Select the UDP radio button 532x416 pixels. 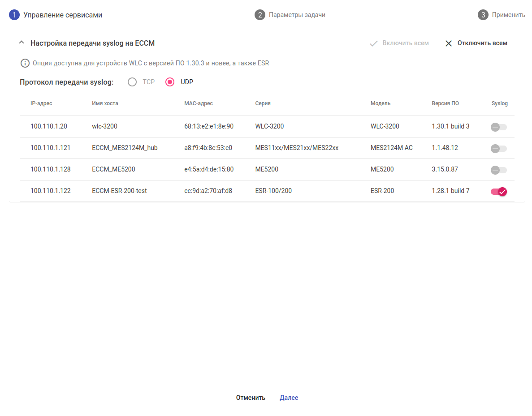[170, 82]
